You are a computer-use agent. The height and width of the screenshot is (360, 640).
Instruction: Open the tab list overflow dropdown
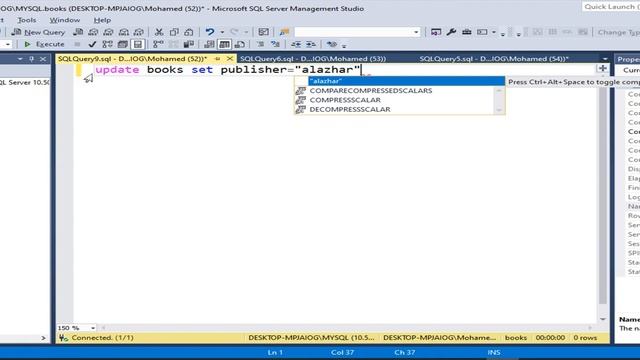pyautogui.click(x=605, y=59)
